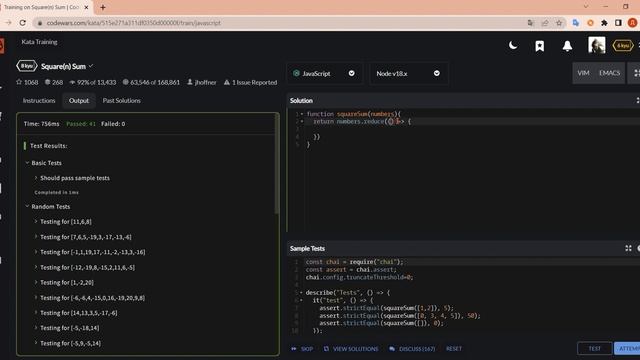Enable VIM editor mode
This screenshot has height=360, width=640.
[x=583, y=73]
